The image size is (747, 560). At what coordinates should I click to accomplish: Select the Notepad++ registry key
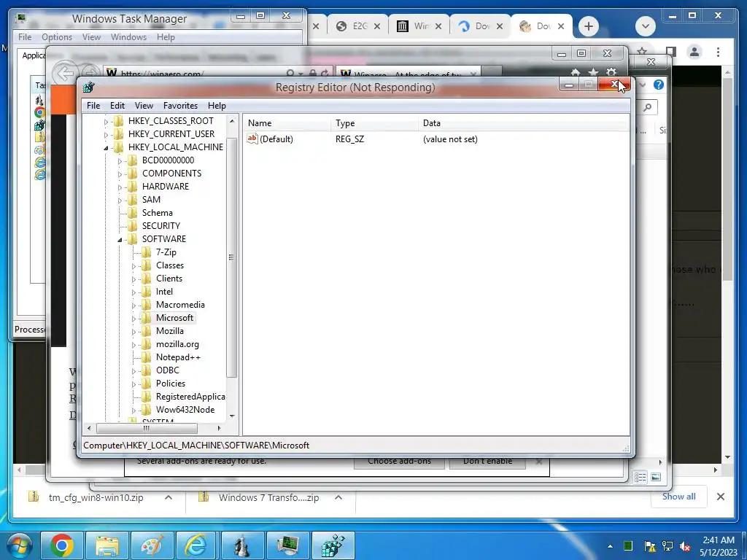(178, 357)
